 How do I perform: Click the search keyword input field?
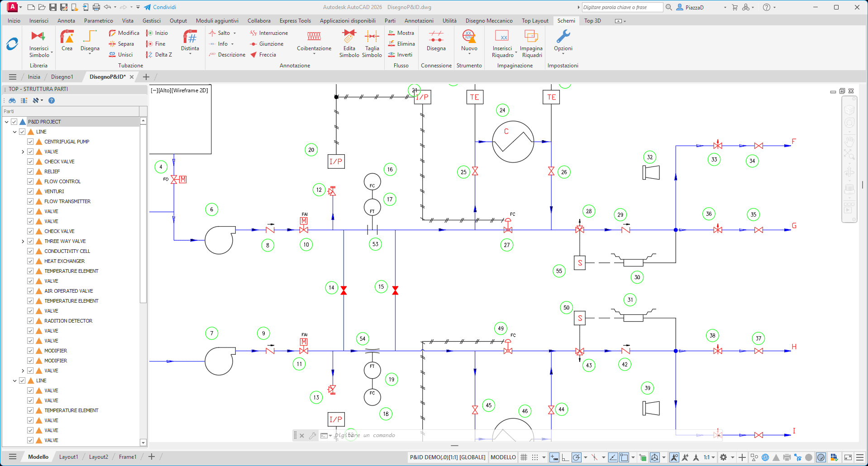point(621,7)
